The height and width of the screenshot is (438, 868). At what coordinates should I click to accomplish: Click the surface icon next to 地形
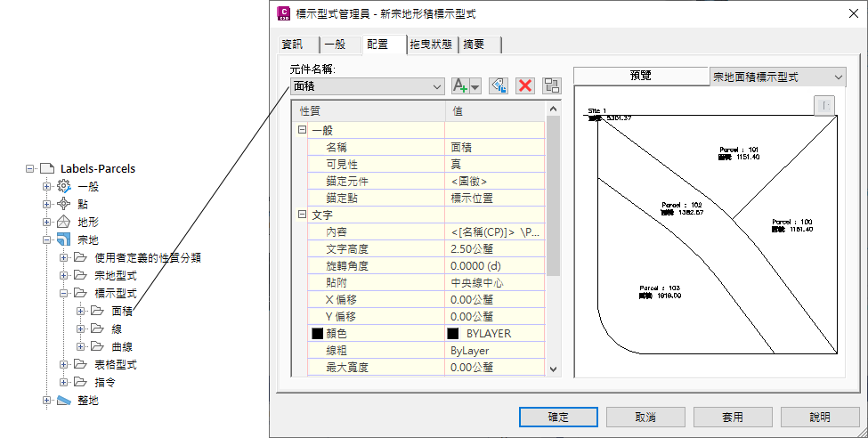64,222
